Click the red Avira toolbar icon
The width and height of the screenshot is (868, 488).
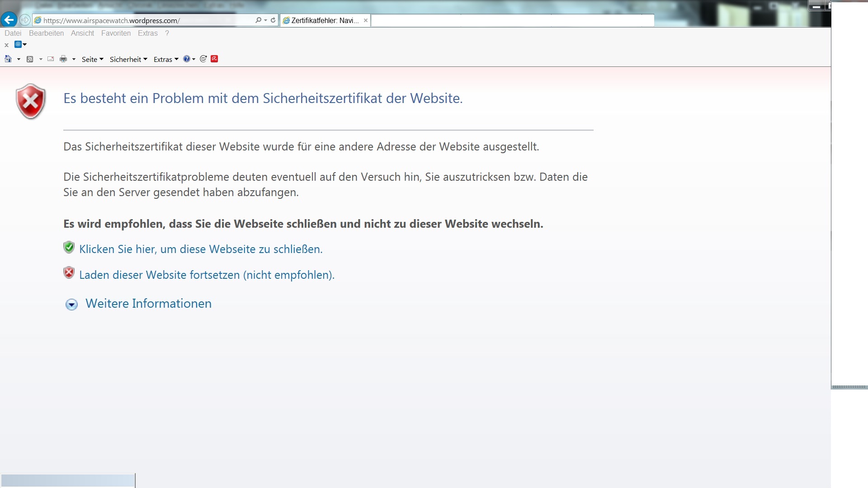click(x=215, y=59)
